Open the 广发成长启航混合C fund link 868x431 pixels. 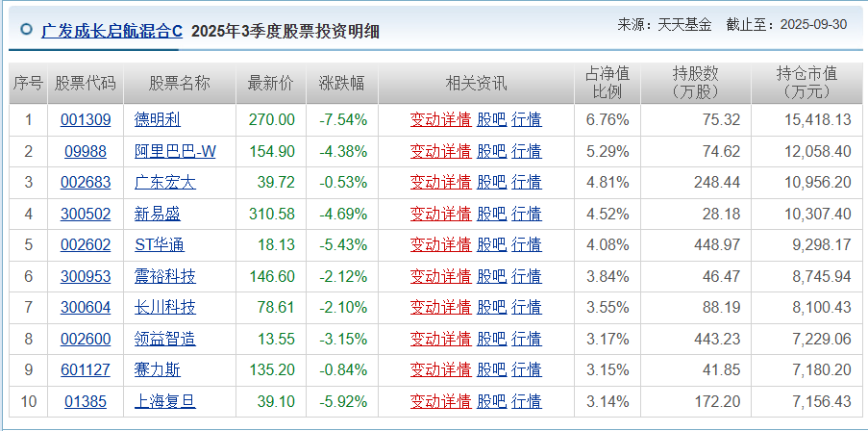[112, 31]
